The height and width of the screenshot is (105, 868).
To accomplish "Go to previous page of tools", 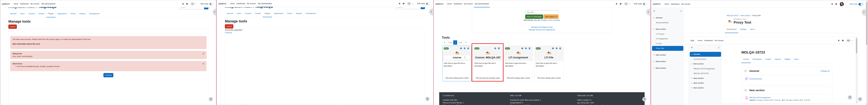I will pyautogui.click(x=444, y=43).
